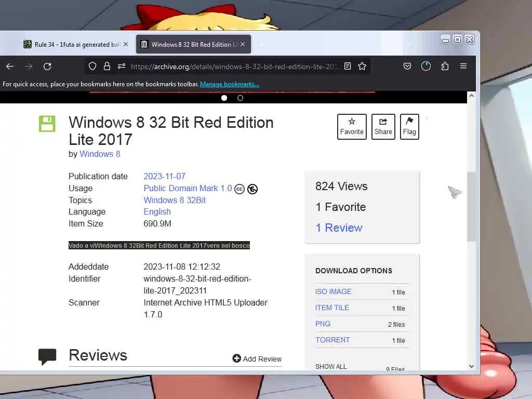Click the page vertical scrollbar thumb
The width and height of the screenshot is (532, 399).
pos(471,207)
